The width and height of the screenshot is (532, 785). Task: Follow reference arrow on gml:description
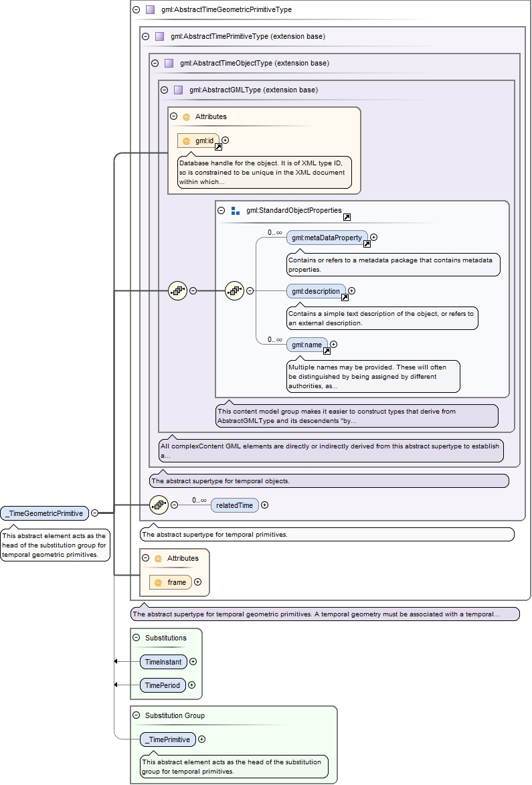345,297
